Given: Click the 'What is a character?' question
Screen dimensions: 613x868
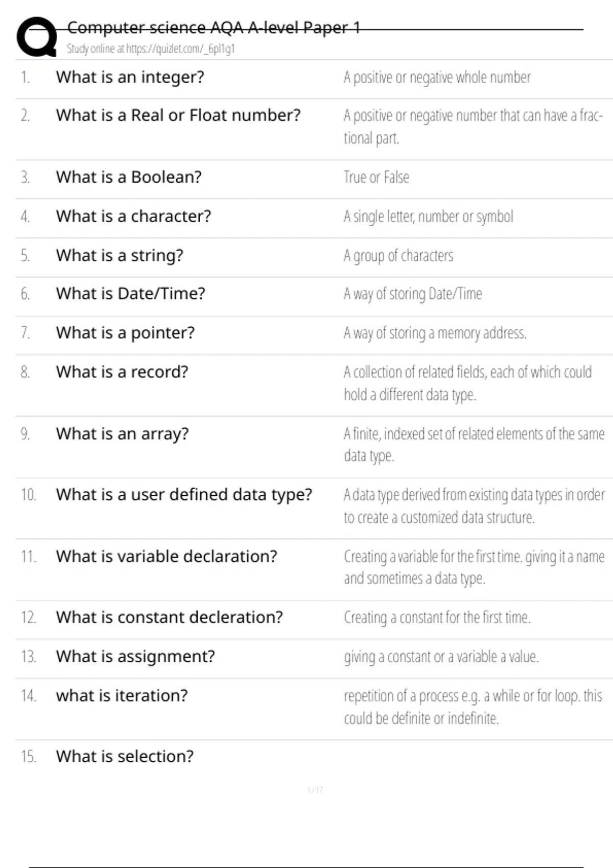Looking at the screenshot, I should click(x=133, y=216).
